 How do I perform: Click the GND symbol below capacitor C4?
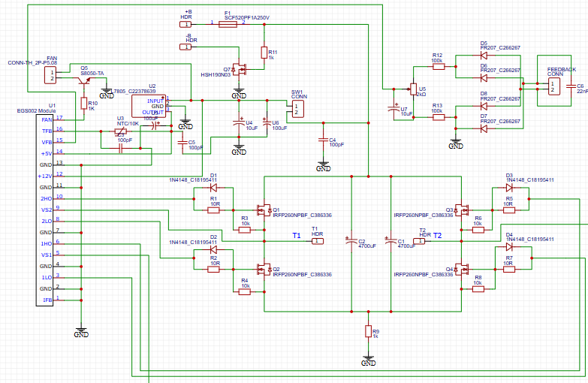tap(323, 167)
